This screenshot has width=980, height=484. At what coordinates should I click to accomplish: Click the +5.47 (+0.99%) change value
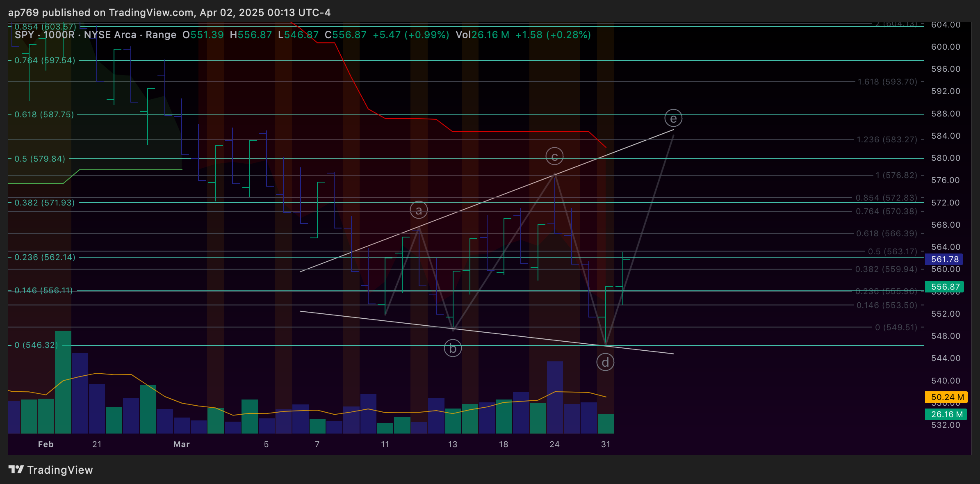click(x=411, y=35)
